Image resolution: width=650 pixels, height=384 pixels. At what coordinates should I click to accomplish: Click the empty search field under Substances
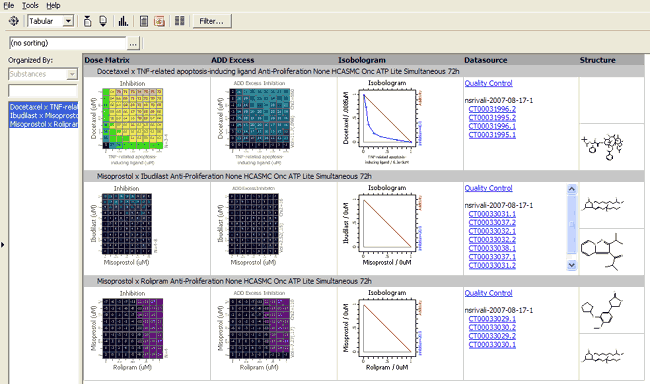[x=43, y=91]
